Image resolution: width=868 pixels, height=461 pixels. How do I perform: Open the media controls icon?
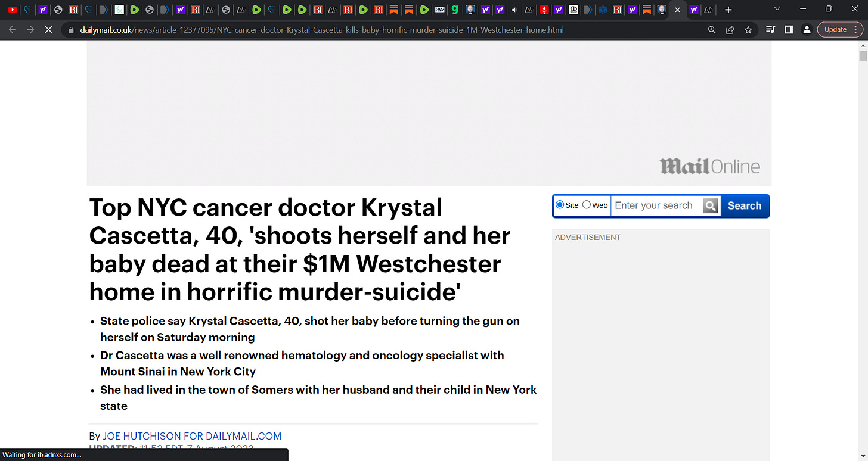[x=770, y=30]
